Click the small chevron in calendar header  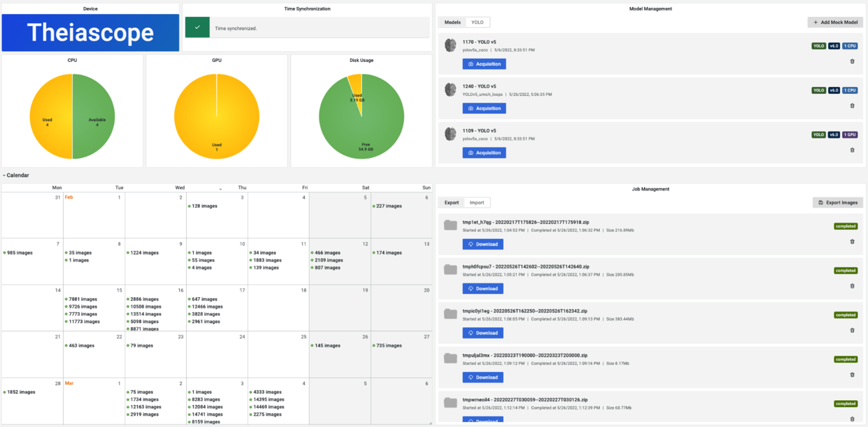[221, 189]
